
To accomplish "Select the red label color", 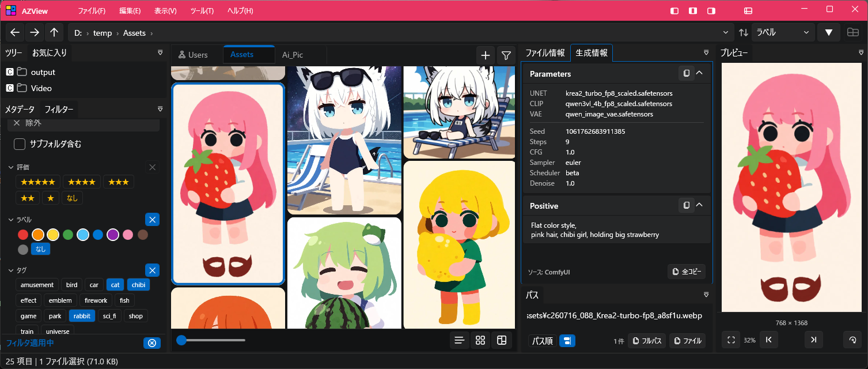I will tap(23, 235).
